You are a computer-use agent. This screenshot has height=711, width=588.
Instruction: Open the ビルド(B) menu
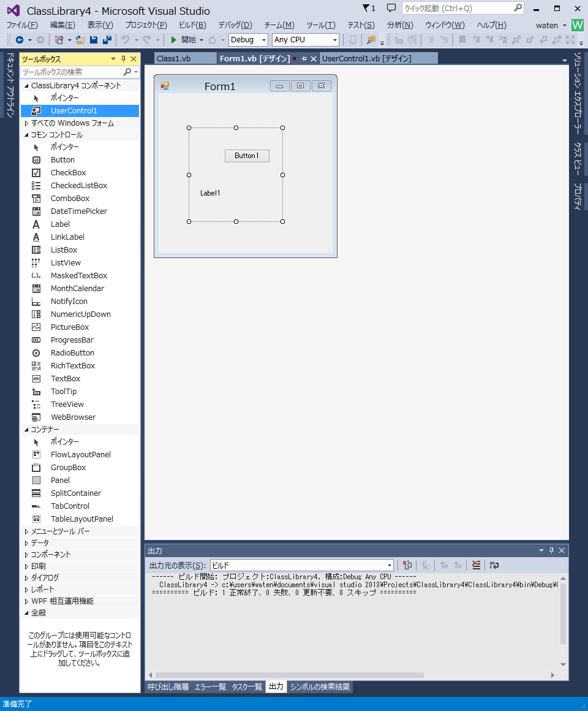coord(192,25)
